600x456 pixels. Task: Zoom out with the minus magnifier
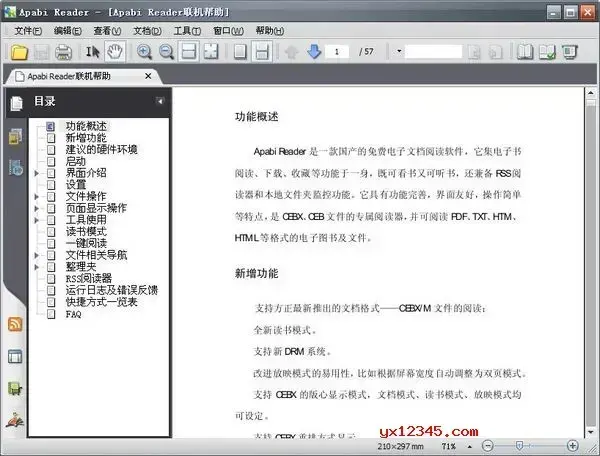166,52
